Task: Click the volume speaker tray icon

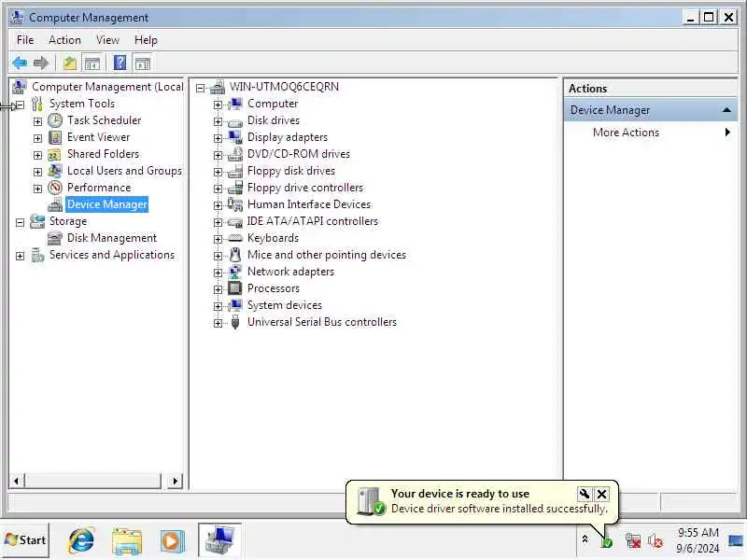Action: tap(656, 541)
